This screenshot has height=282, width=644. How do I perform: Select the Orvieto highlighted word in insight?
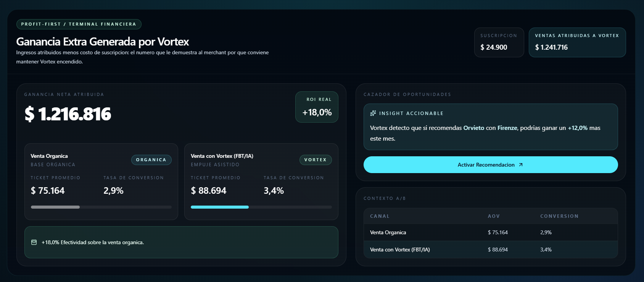pos(474,128)
